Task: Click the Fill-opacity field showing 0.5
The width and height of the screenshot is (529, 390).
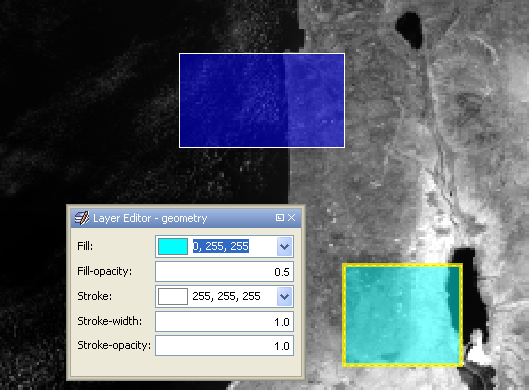Action: click(x=224, y=272)
